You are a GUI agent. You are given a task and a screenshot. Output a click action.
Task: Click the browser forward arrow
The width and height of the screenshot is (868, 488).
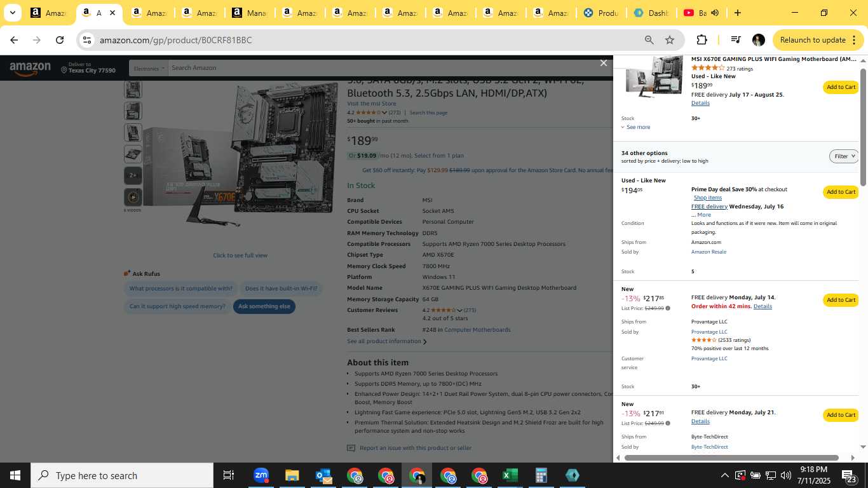[x=37, y=40]
